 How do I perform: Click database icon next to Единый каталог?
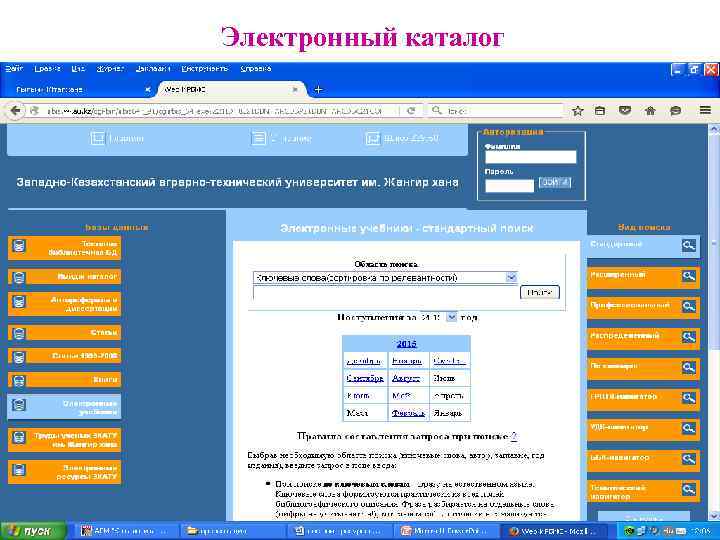pos(19,277)
